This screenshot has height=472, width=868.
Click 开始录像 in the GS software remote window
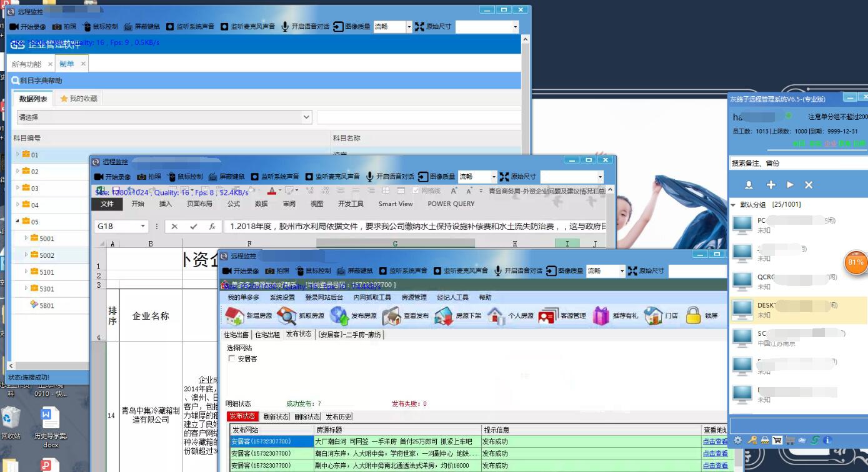point(27,27)
